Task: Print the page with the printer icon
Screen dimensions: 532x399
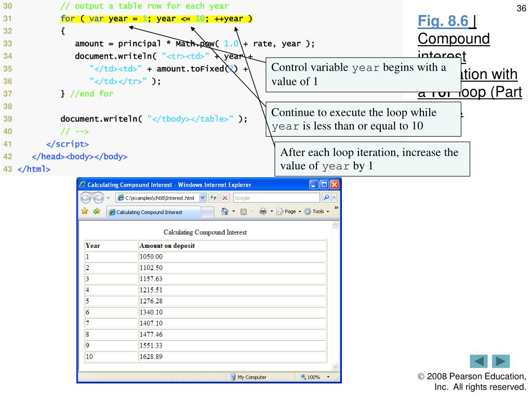Action: [x=263, y=211]
